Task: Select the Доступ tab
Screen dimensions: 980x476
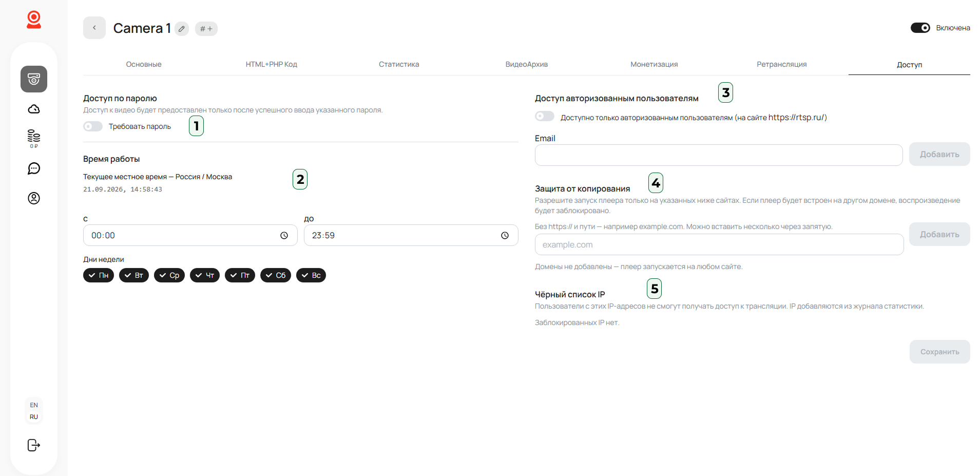Action: pos(909,65)
